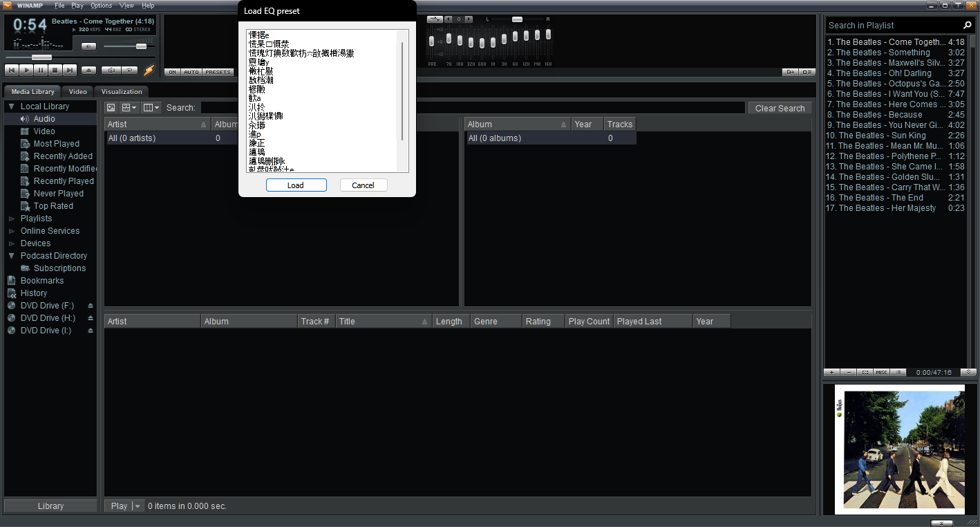Screen dimensions: 980x527
Task: Click Clear Search in the library
Action: point(780,109)
